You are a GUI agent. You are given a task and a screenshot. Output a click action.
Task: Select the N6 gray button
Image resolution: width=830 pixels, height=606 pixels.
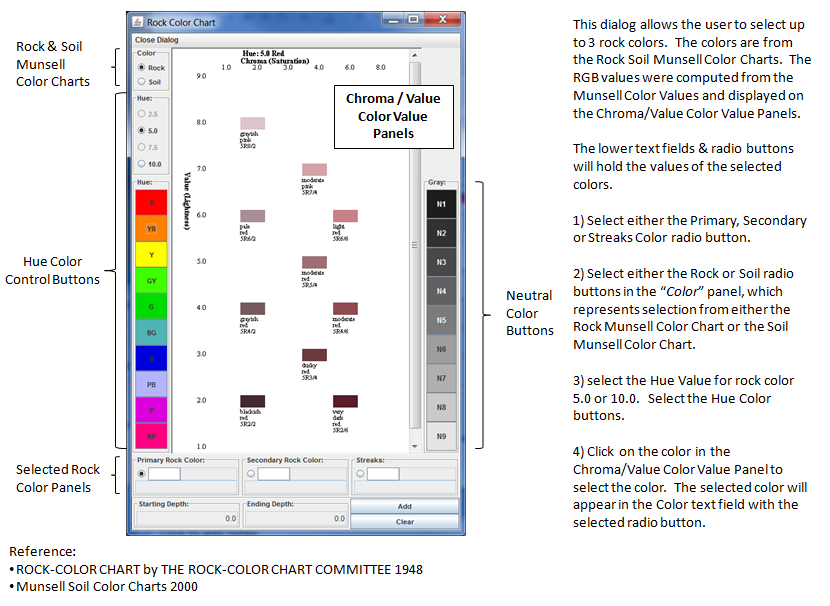pyautogui.click(x=441, y=349)
